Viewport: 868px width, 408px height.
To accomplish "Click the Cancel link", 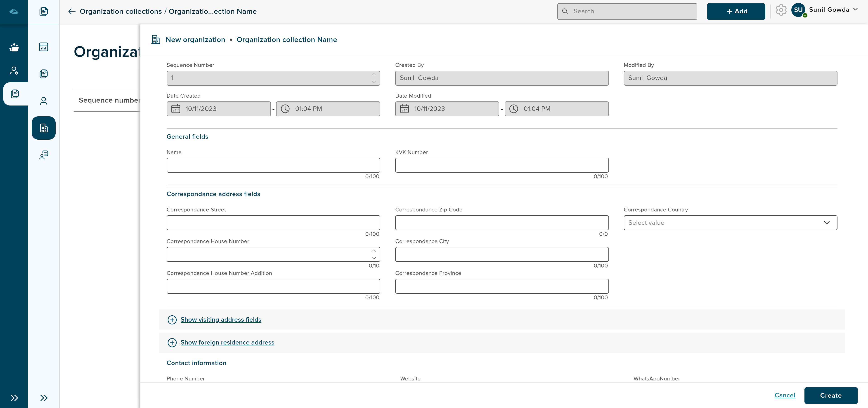I will [784, 395].
